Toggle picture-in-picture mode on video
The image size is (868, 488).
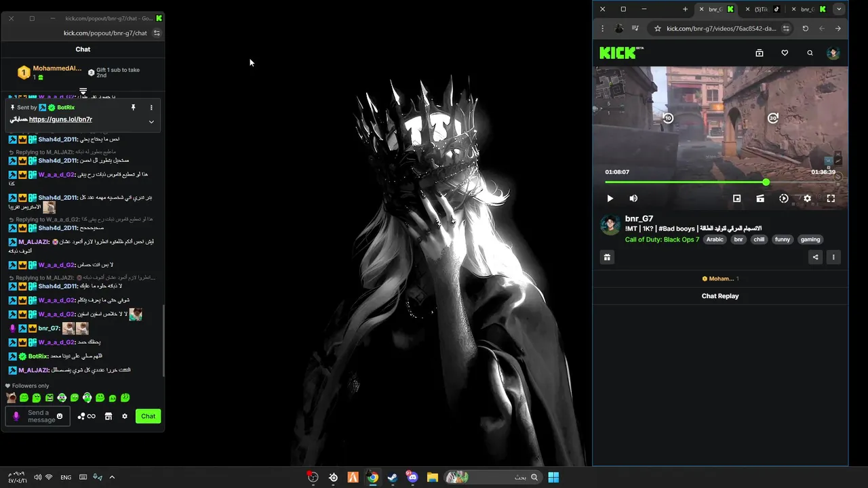pyautogui.click(x=737, y=199)
